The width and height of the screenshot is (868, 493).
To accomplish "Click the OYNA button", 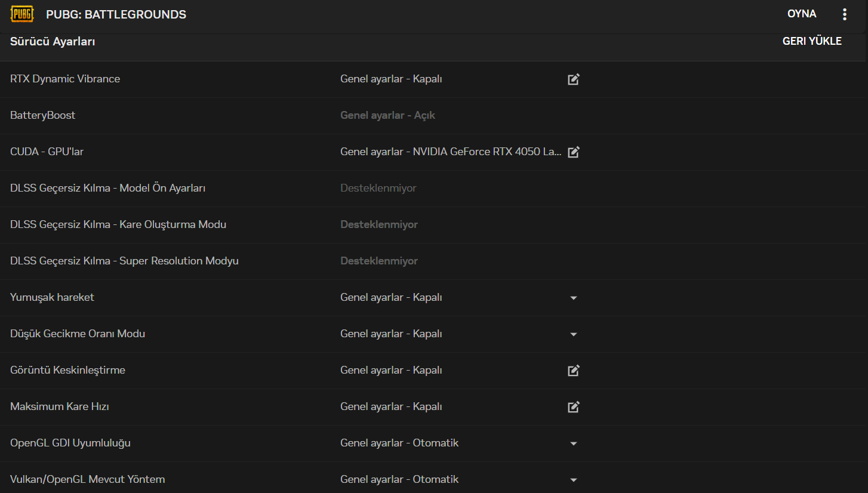I will 802,14.
